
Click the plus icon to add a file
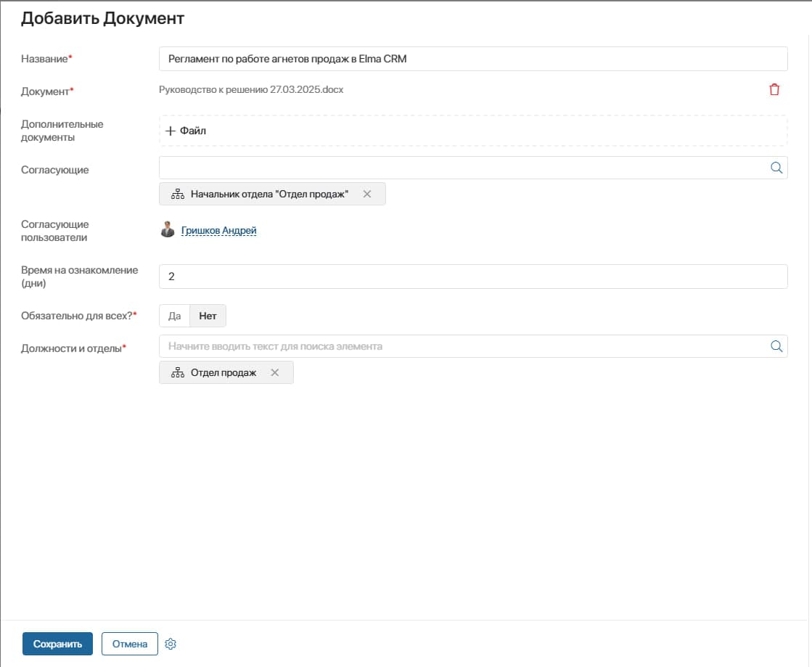171,131
